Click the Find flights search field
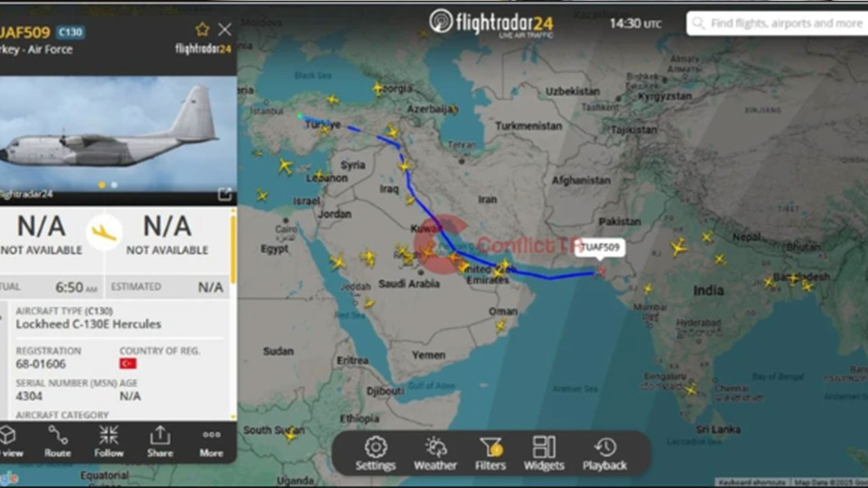Viewport: 868px width, 488px height. [x=777, y=23]
